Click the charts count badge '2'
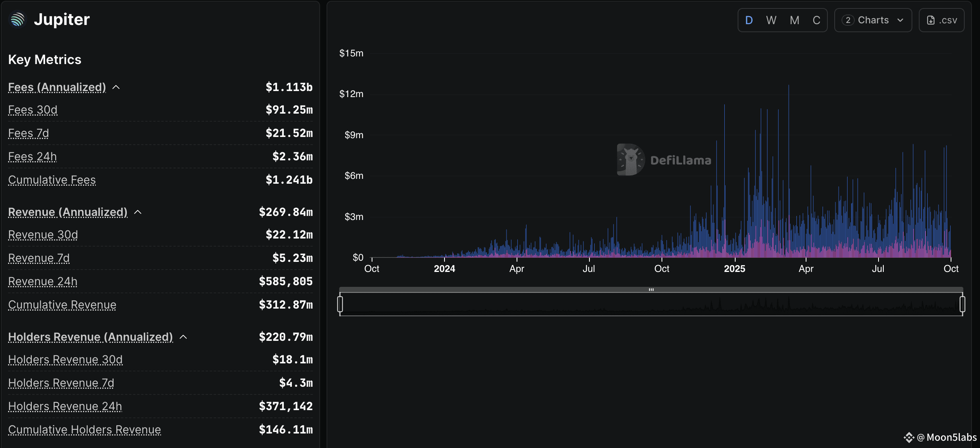Image resolution: width=980 pixels, height=448 pixels. (x=848, y=20)
